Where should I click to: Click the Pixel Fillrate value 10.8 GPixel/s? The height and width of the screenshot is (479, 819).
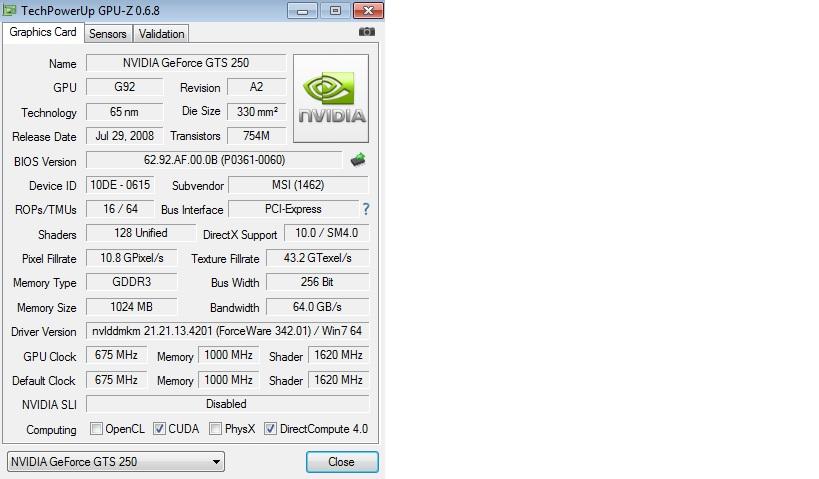(132, 258)
